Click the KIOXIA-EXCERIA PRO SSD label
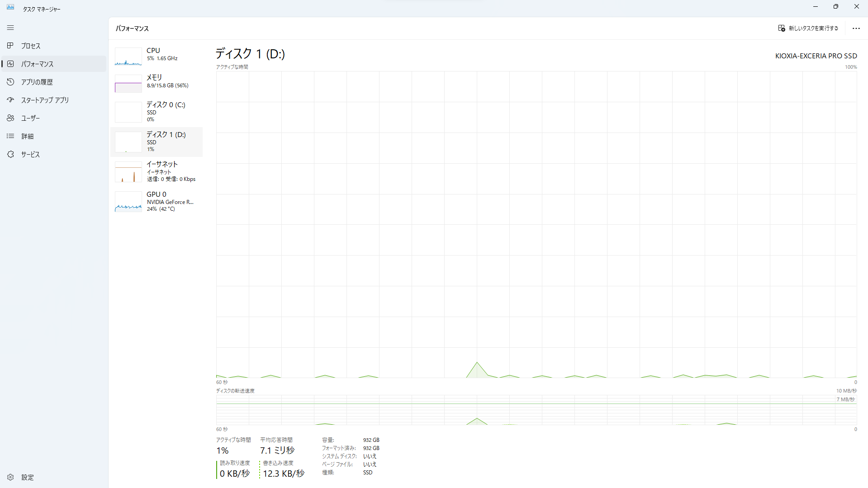This screenshot has height=488, width=868. [x=816, y=56]
